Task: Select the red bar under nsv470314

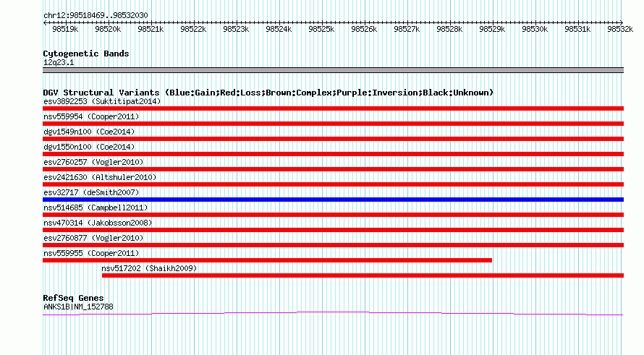Action: 333,230
